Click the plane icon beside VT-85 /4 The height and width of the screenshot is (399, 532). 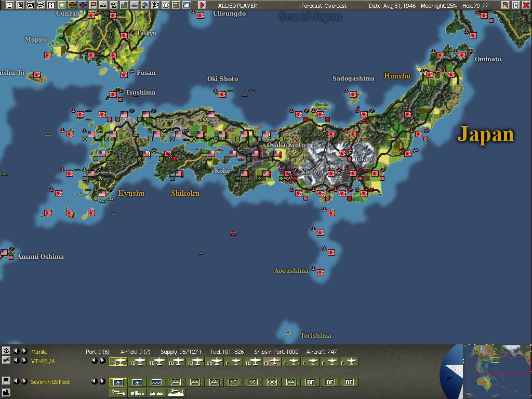(x=6, y=361)
